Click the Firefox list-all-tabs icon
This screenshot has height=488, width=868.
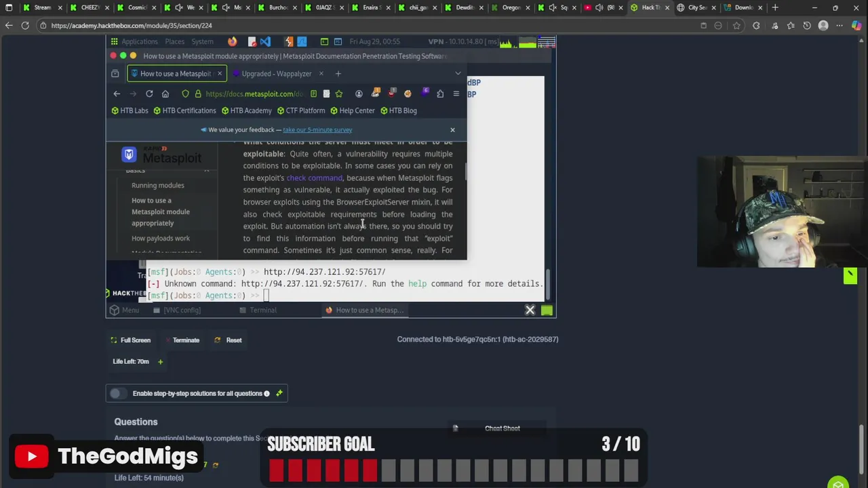115,73
